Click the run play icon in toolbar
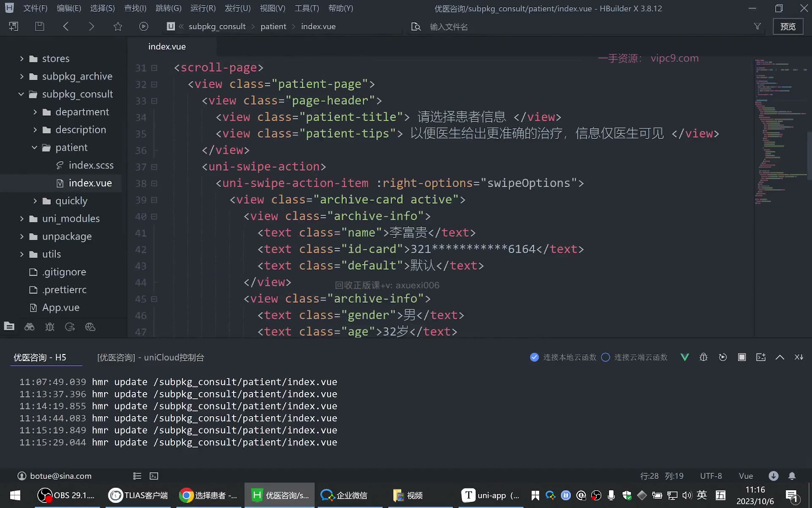812x508 pixels. 144,26
